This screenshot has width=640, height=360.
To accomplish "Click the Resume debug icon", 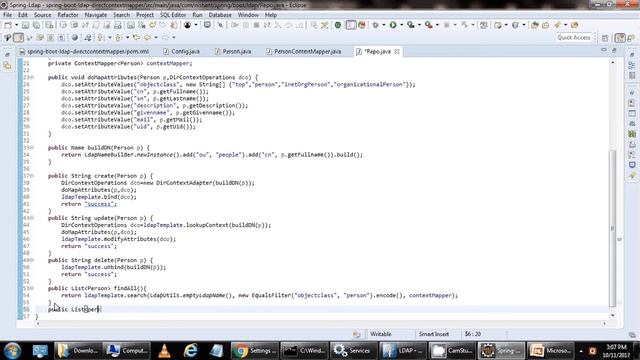I will click(235, 25).
